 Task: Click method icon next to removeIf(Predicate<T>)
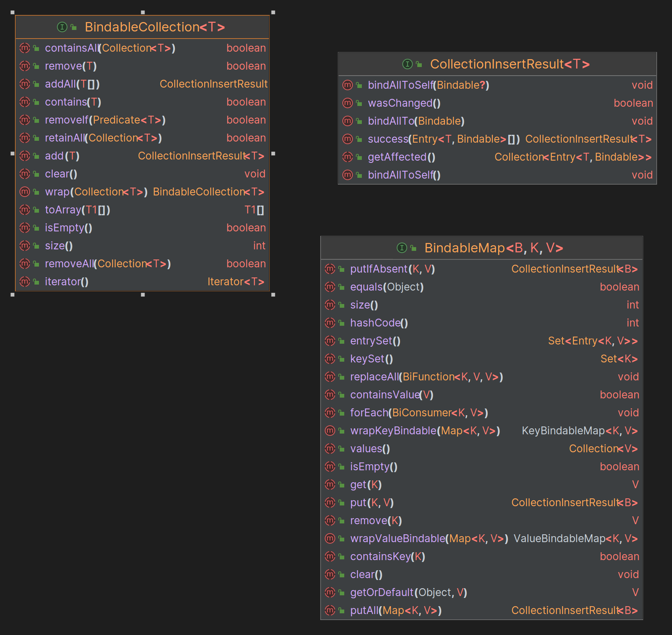click(25, 120)
